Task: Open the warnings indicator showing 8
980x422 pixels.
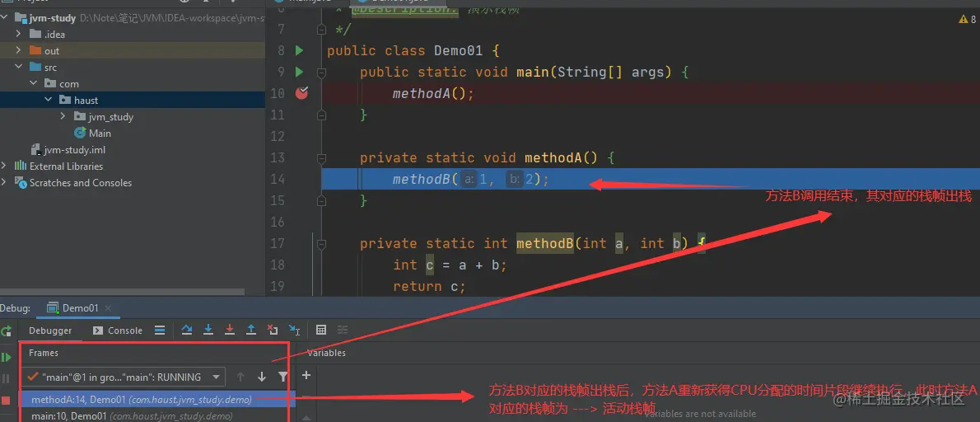Action: (968, 20)
